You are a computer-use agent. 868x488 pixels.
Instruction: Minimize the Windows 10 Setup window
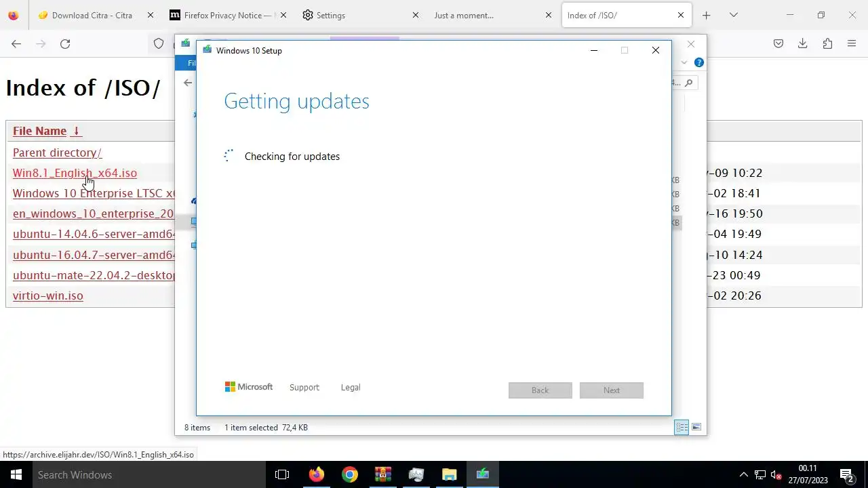594,50
